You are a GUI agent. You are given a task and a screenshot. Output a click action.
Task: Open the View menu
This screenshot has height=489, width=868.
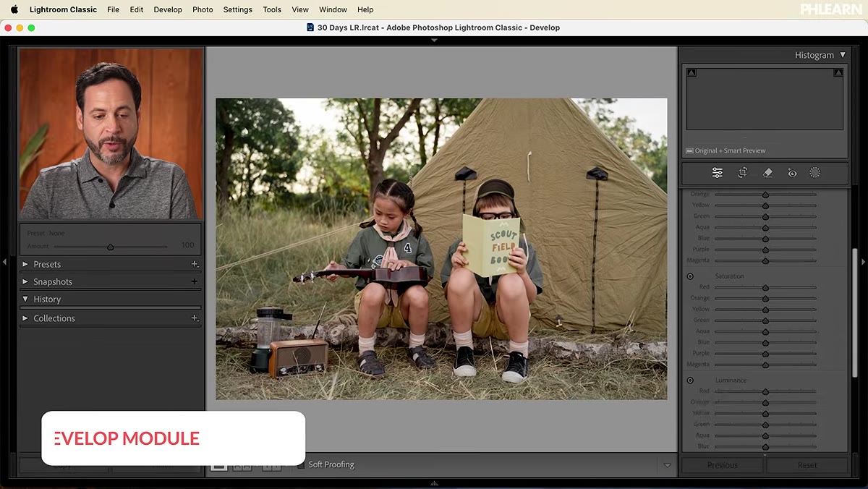click(300, 9)
